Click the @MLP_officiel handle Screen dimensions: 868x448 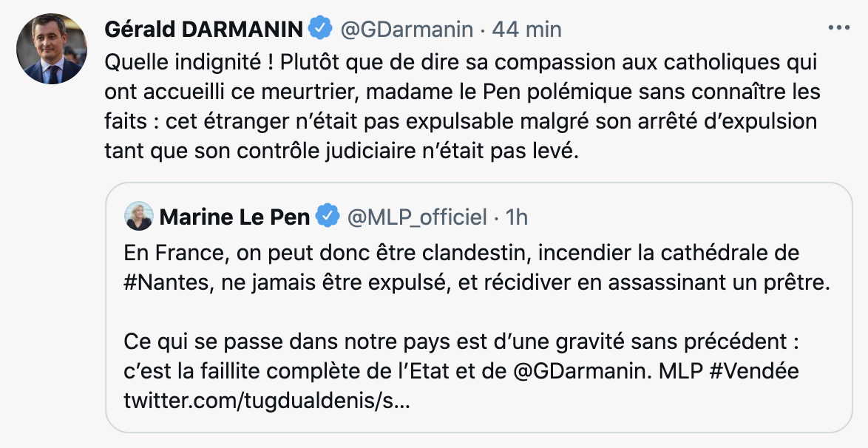pos(417,217)
